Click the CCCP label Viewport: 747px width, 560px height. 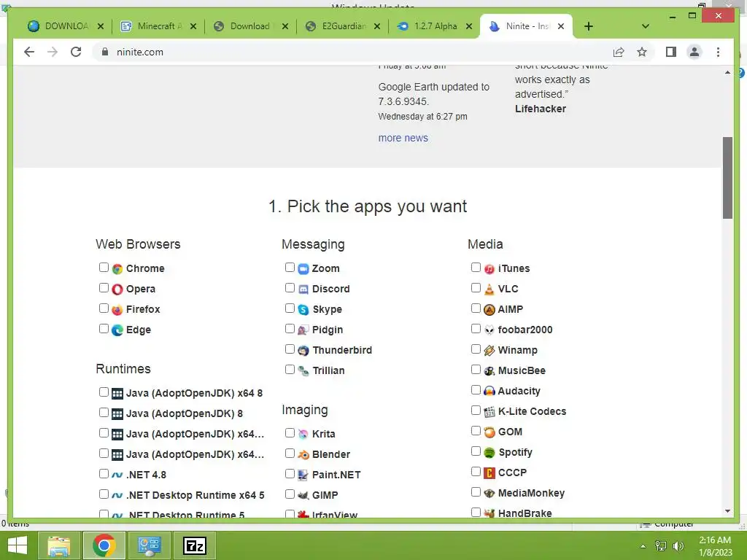pyautogui.click(x=512, y=472)
